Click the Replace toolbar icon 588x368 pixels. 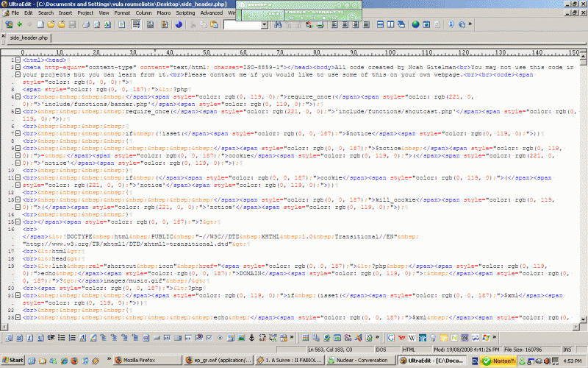[309, 24]
